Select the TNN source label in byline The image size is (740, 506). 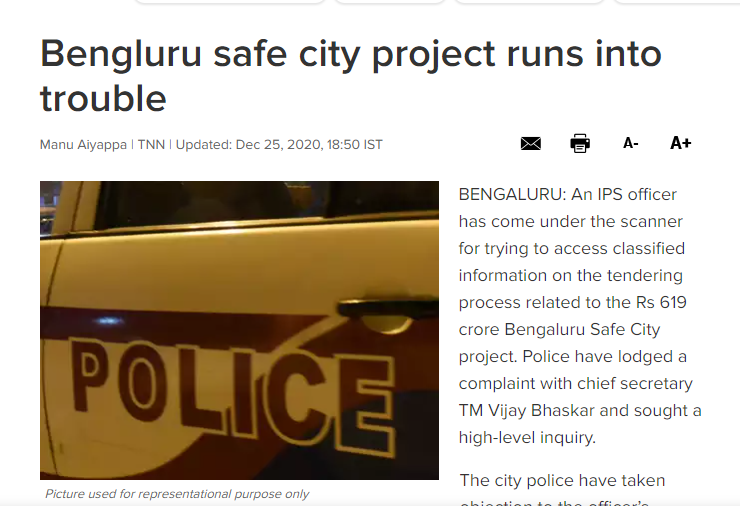[x=151, y=144]
